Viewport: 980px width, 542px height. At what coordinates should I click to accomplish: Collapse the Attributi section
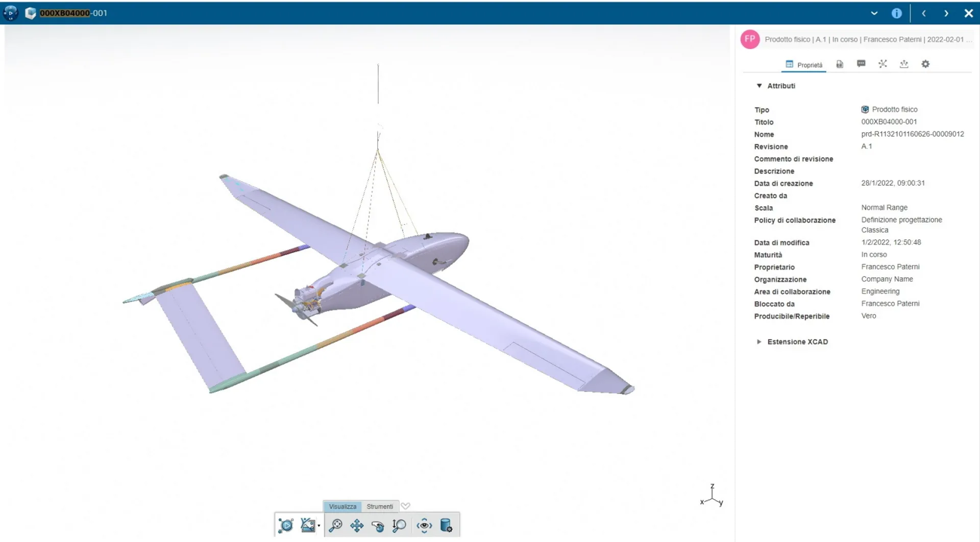[759, 85]
